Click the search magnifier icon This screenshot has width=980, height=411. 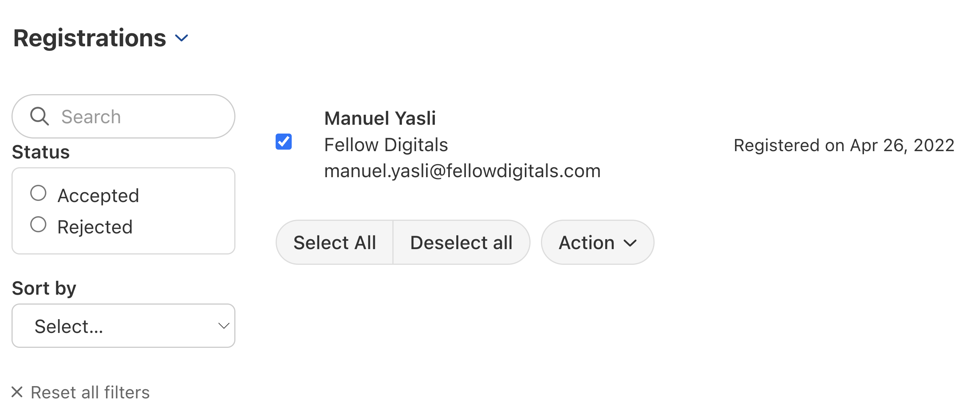[x=39, y=116]
